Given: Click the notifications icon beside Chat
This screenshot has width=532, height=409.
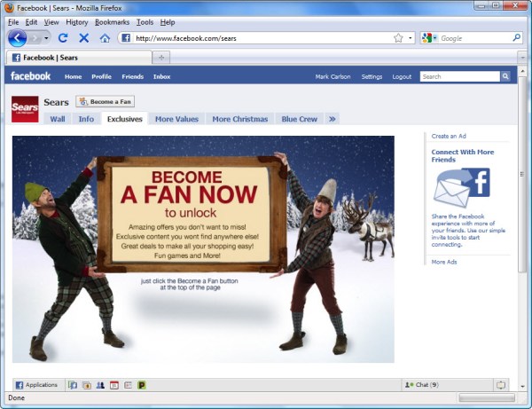Looking at the screenshot, I should coord(501,385).
